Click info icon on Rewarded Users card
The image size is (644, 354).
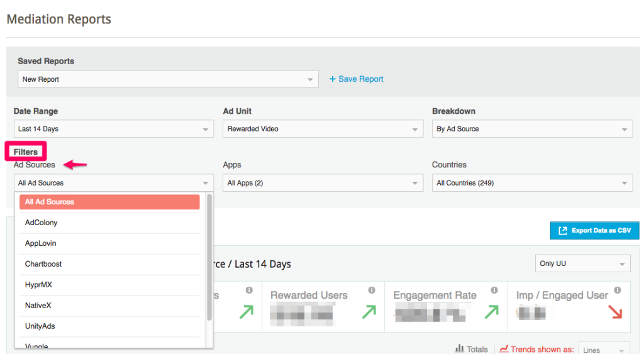[x=372, y=290]
